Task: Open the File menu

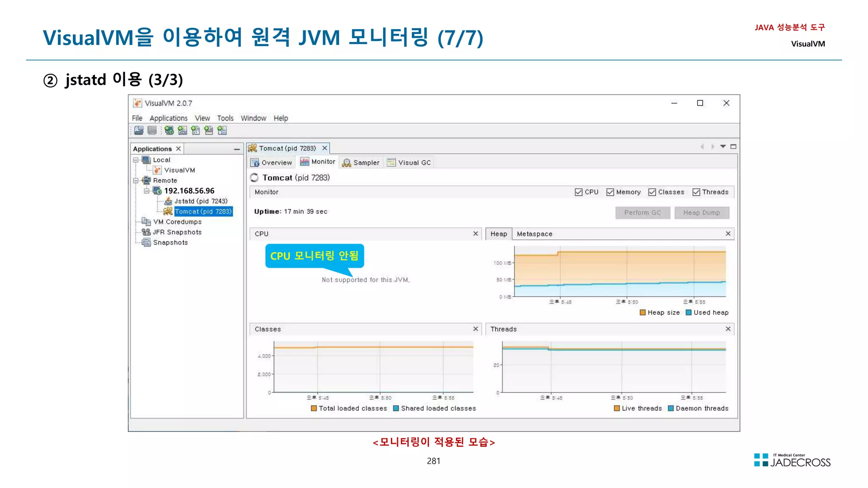Action: pos(137,118)
